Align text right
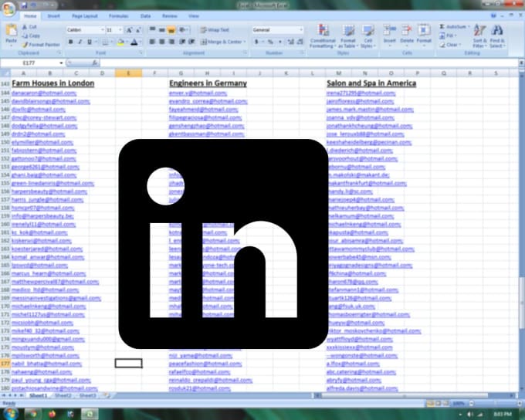The width and height of the screenshot is (525, 420). pyautogui.click(x=171, y=42)
